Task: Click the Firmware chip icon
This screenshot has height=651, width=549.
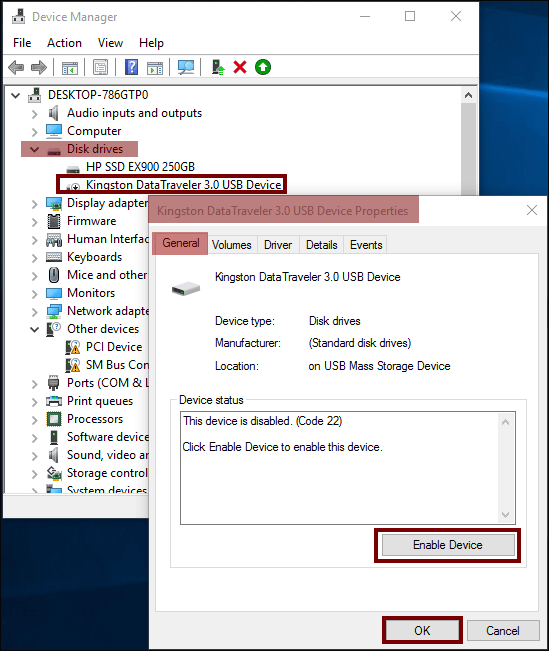Action: (x=54, y=221)
